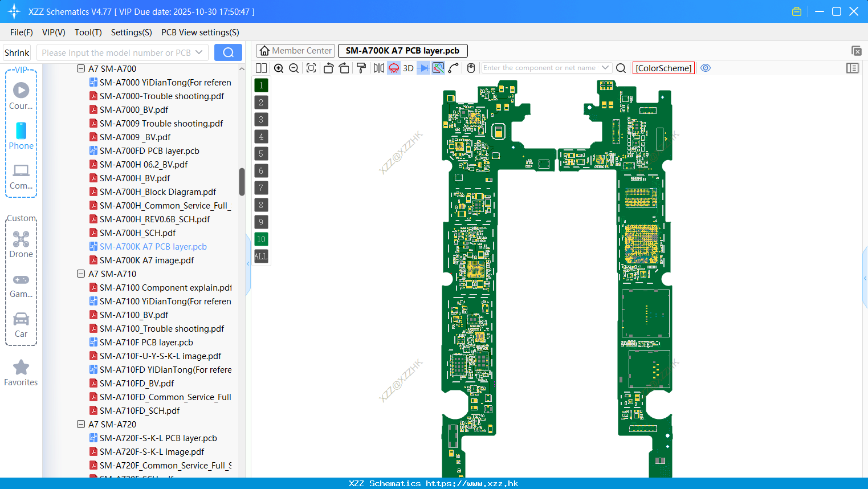
Task: Open SM-A700K A7 image.pdf
Action: click(146, 260)
